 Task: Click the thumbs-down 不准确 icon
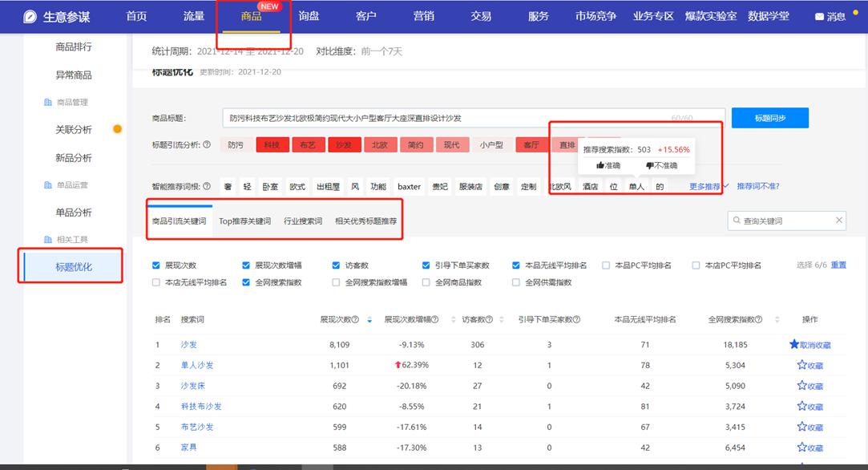pos(651,165)
